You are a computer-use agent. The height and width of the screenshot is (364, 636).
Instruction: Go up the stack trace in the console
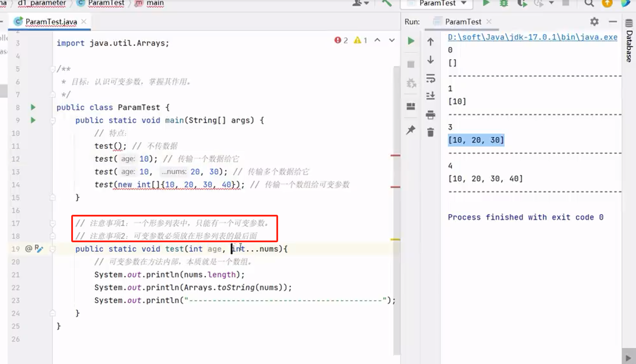click(430, 42)
